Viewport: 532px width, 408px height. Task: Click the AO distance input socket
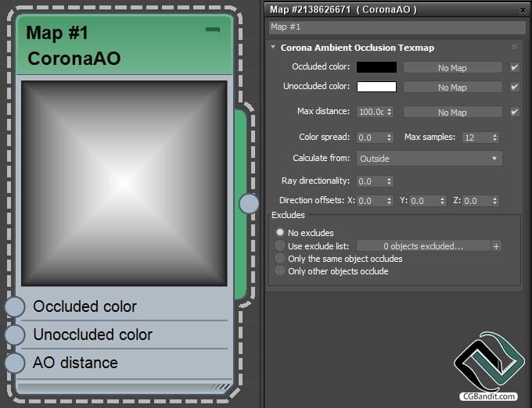coord(15,363)
